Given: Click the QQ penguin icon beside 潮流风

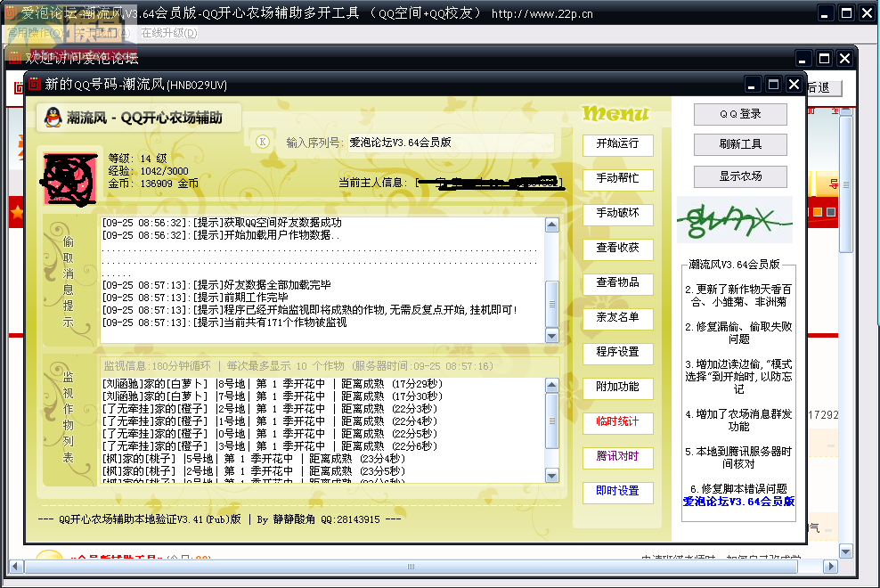Looking at the screenshot, I should 53,118.
